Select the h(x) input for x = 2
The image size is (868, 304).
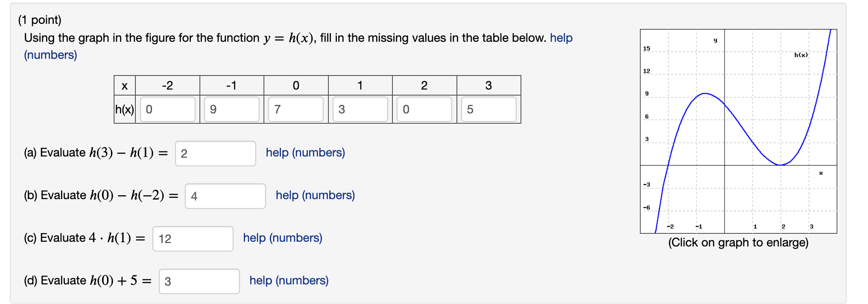[x=424, y=110]
